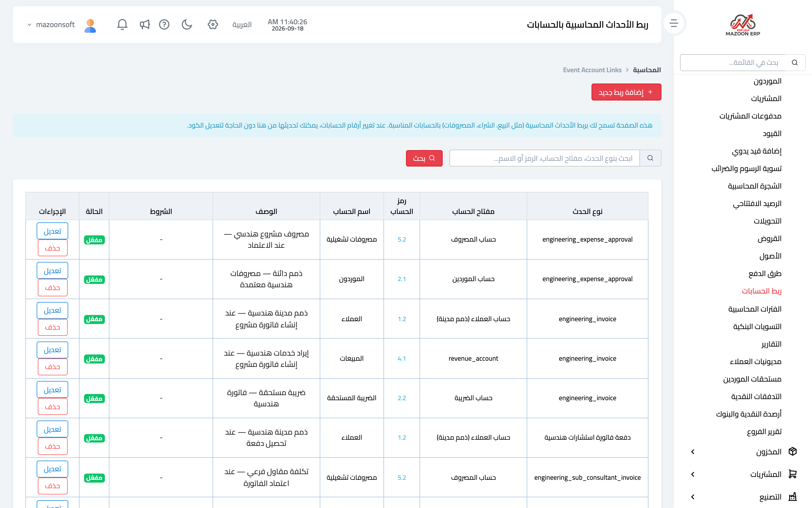
Task: Click تعديل for دفعة فاتورة استشارات هندسية row
Action: point(52,429)
